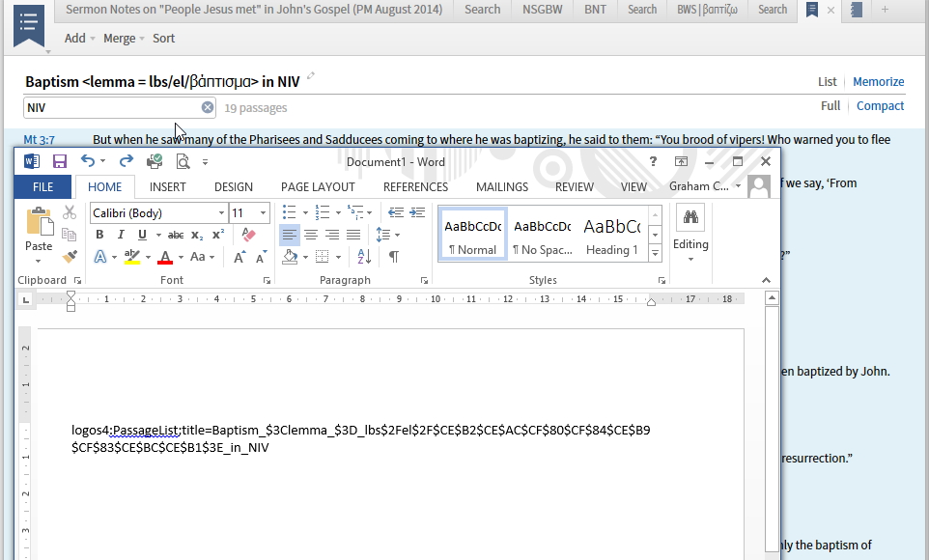Select the Normal style
929x560 pixels.
[x=473, y=235]
